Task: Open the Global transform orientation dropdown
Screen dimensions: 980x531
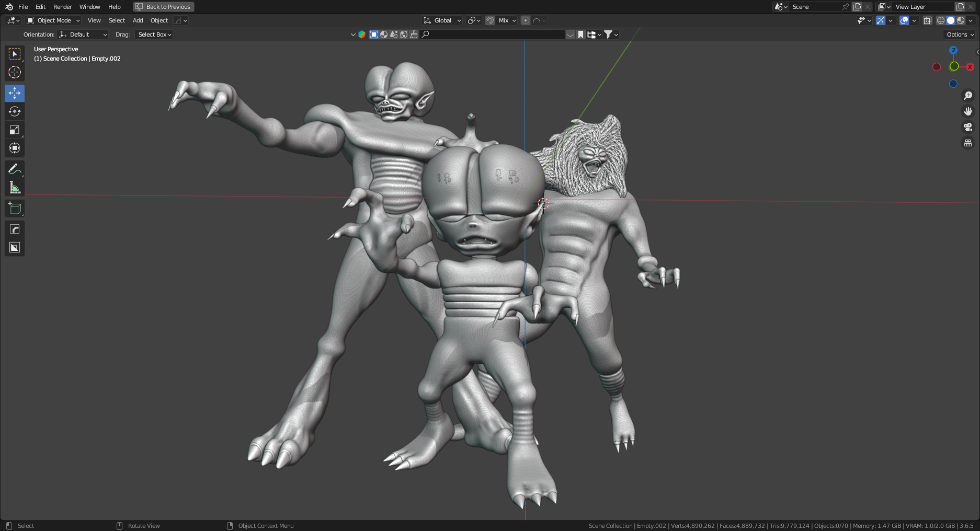Action: click(x=442, y=20)
